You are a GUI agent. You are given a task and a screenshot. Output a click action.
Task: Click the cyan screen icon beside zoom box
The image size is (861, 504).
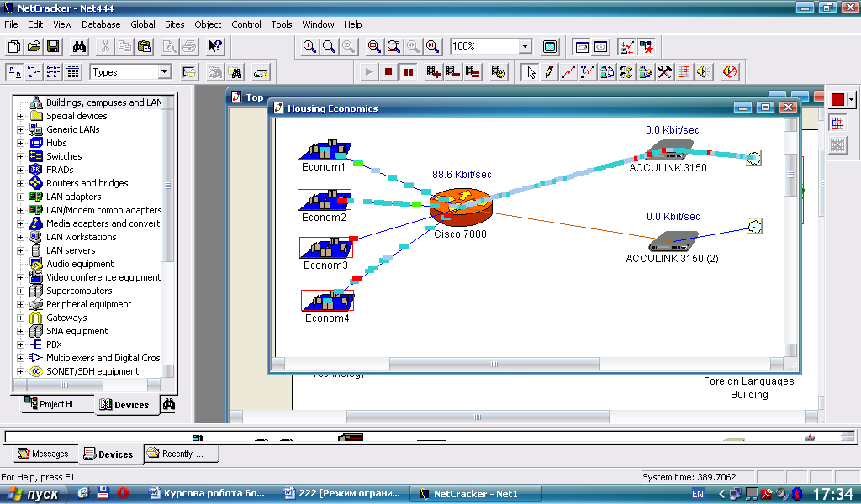[x=550, y=46]
